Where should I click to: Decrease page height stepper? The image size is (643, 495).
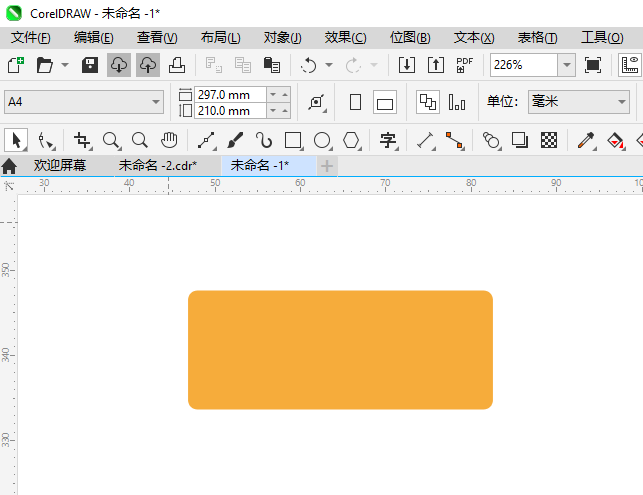(273, 111)
